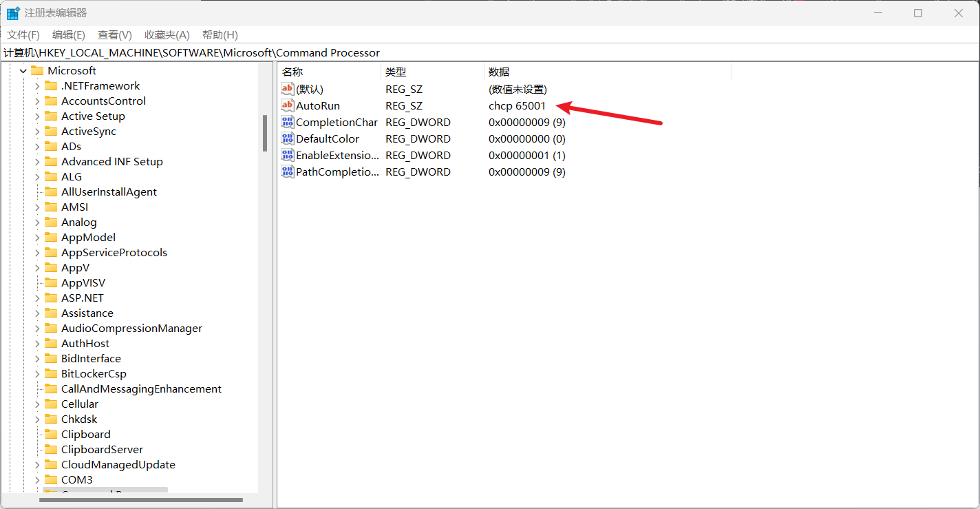This screenshot has width=980, height=509.
Task: Expand the .NETFramework key
Action: (x=37, y=86)
